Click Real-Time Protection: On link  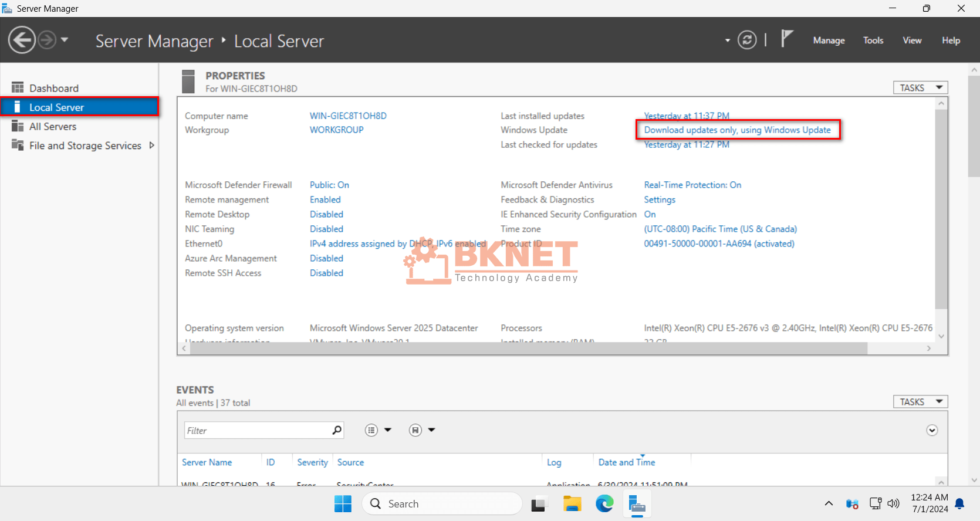[x=692, y=185]
